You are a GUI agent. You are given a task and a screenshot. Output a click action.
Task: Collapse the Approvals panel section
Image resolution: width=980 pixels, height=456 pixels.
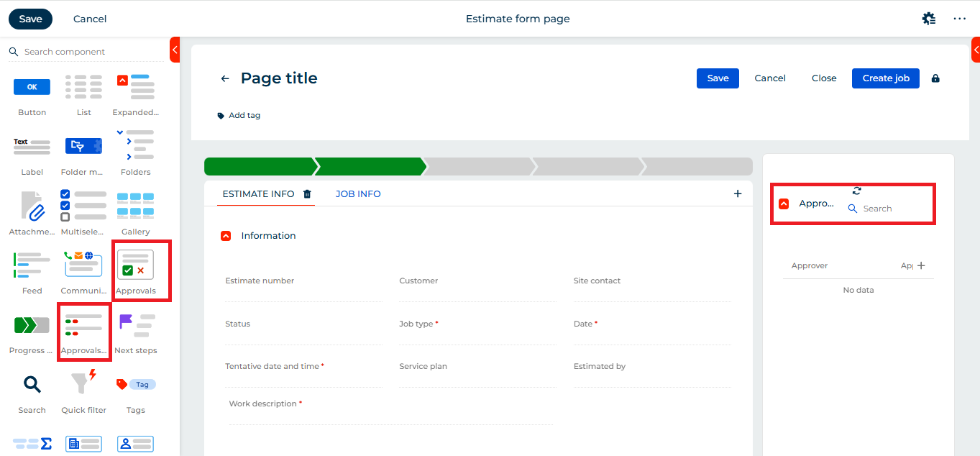point(784,204)
